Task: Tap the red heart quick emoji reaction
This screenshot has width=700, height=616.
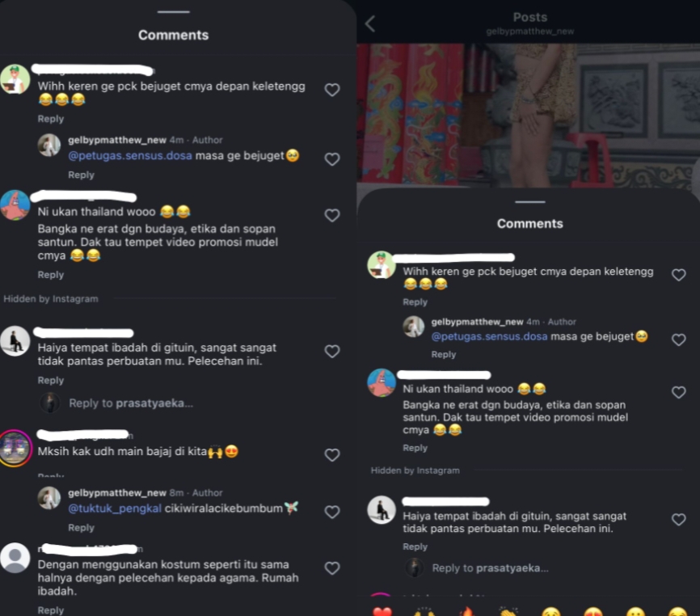Action: point(382,611)
